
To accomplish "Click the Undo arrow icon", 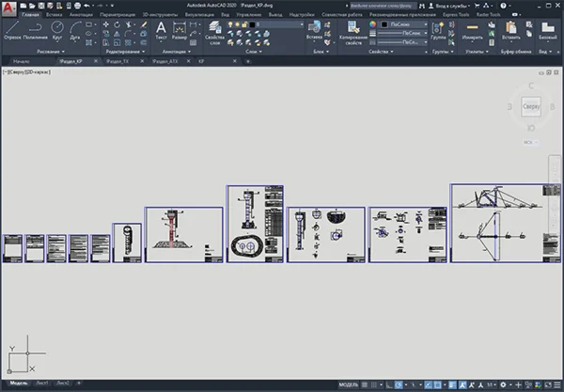I will [x=86, y=6].
